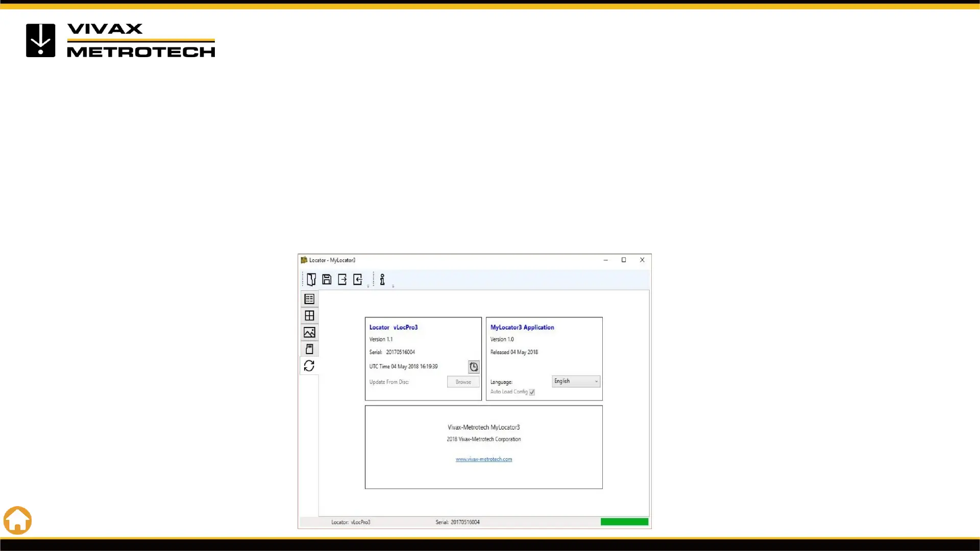The height and width of the screenshot is (551, 980).
Task: Open www.vivax-metrotech.com link
Action: 484,459
